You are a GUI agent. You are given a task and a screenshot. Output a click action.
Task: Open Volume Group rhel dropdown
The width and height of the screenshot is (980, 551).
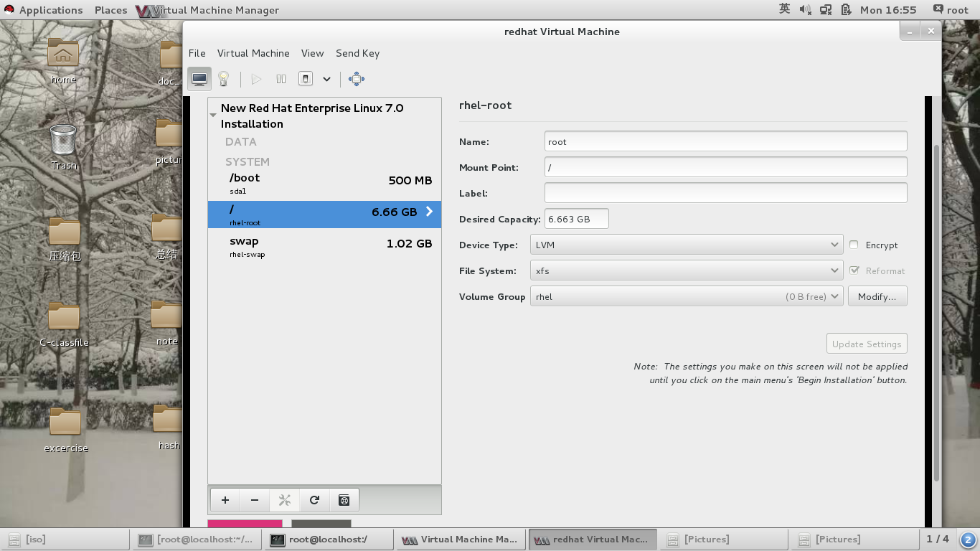pyautogui.click(x=686, y=296)
